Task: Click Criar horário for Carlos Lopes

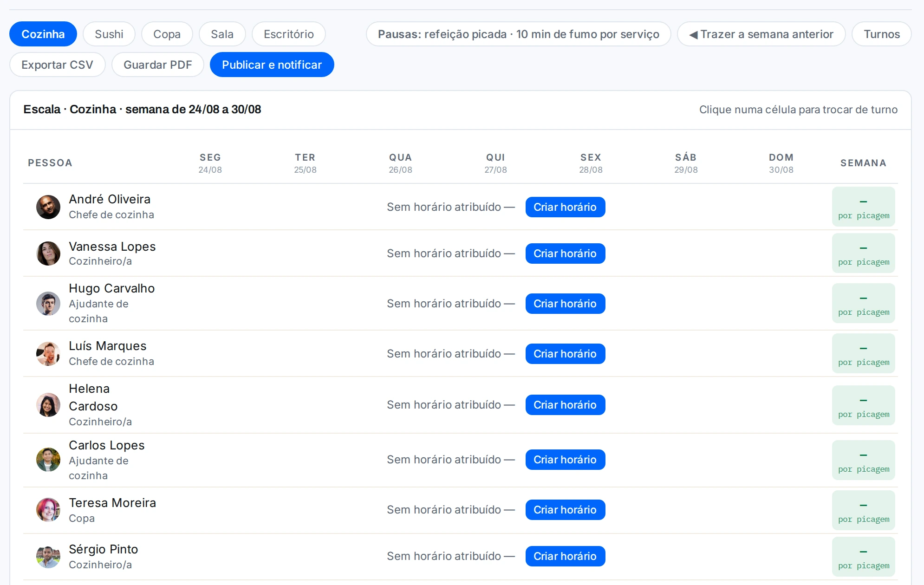Action: coord(565,460)
